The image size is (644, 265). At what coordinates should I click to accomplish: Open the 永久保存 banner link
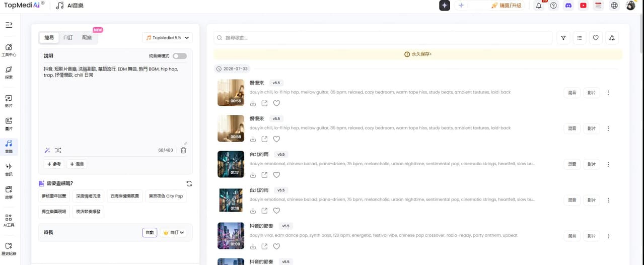point(418,54)
